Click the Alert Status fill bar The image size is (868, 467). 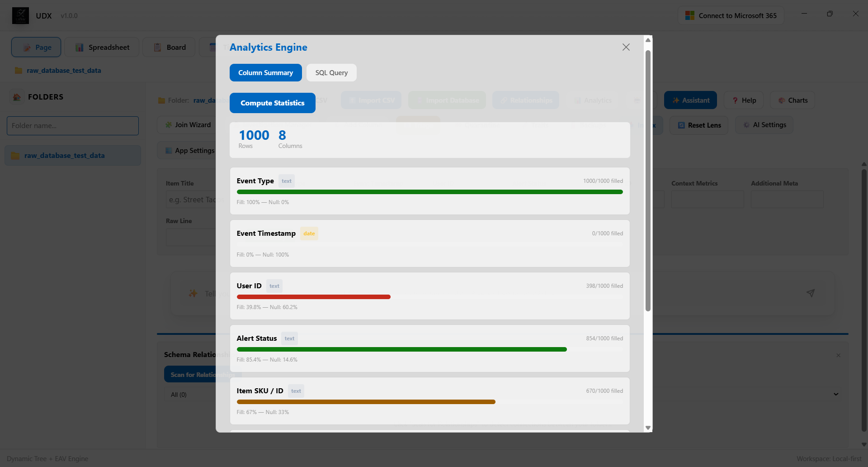pyautogui.click(x=401, y=349)
